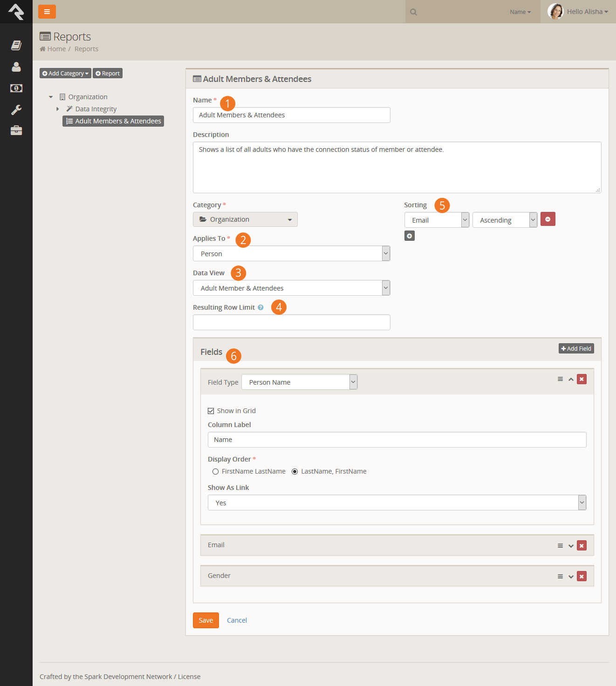Expand the Data Integrity tree node

57,109
